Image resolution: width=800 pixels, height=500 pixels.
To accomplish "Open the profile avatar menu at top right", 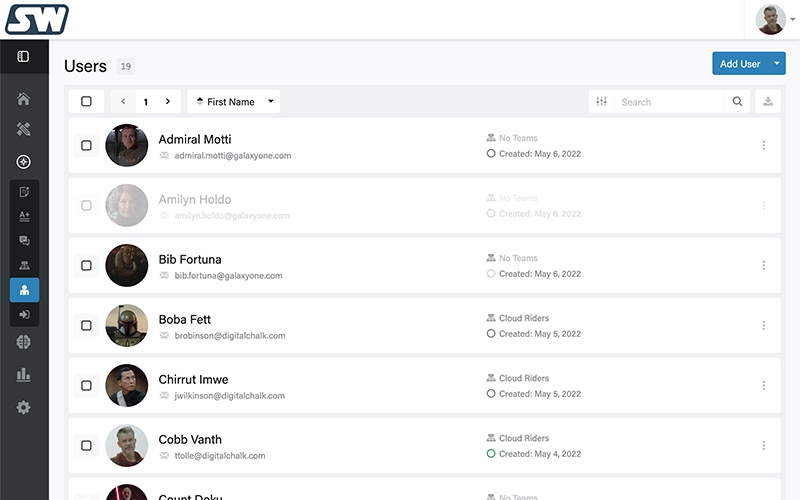I will tap(771, 19).
